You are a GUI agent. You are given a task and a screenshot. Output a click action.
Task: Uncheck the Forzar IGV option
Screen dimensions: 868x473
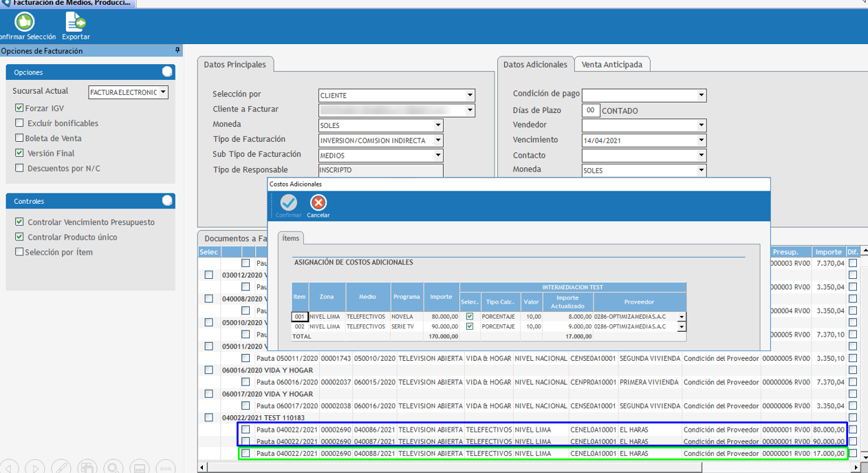point(19,108)
